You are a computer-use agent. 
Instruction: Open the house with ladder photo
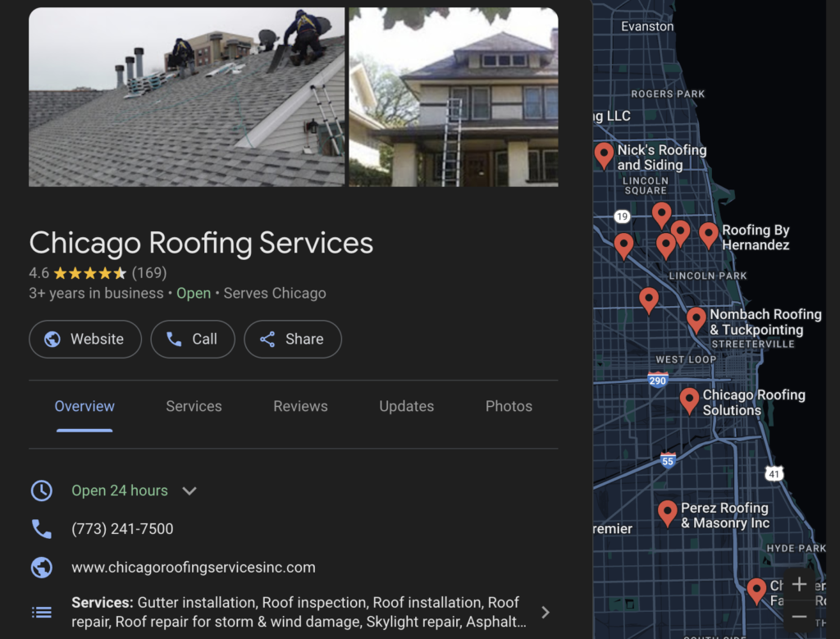click(453, 97)
